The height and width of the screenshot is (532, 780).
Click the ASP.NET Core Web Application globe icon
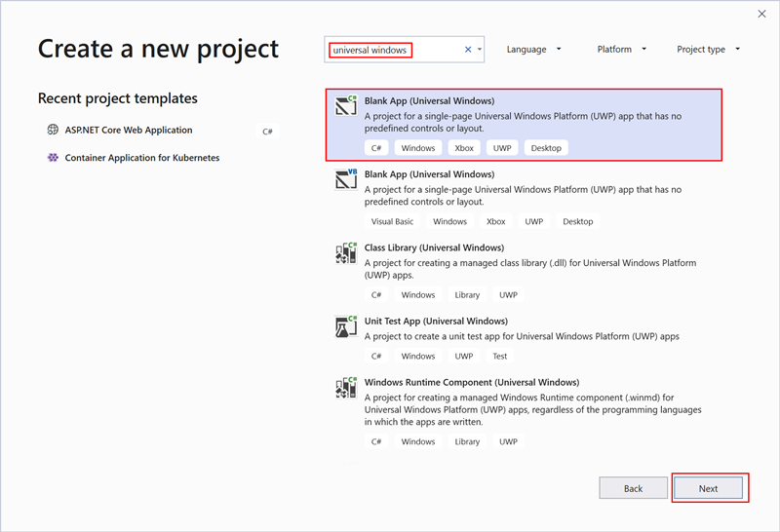click(53, 130)
